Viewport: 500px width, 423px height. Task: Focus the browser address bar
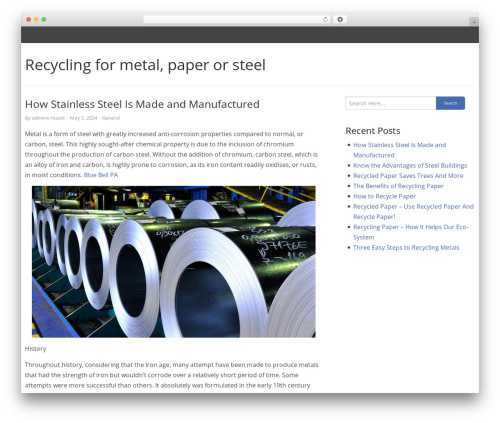(236, 19)
